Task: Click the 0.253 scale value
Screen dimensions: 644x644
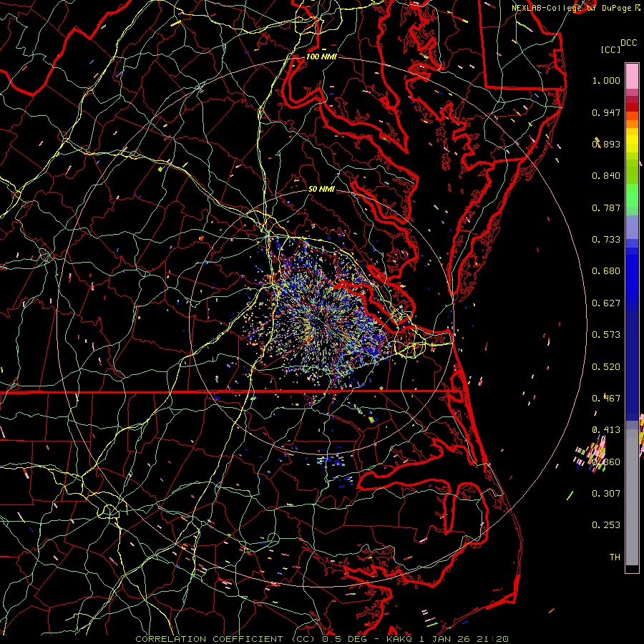Action: click(x=606, y=525)
